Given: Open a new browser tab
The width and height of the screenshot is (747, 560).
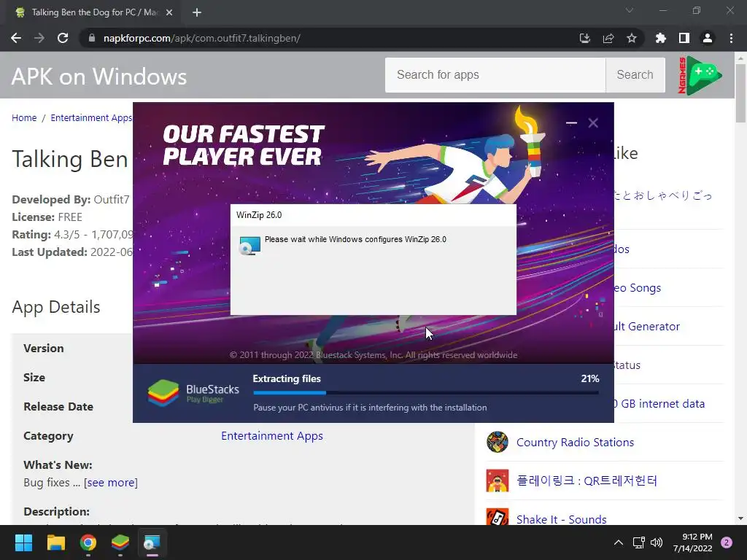Looking at the screenshot, I should (x=197, y=12).
